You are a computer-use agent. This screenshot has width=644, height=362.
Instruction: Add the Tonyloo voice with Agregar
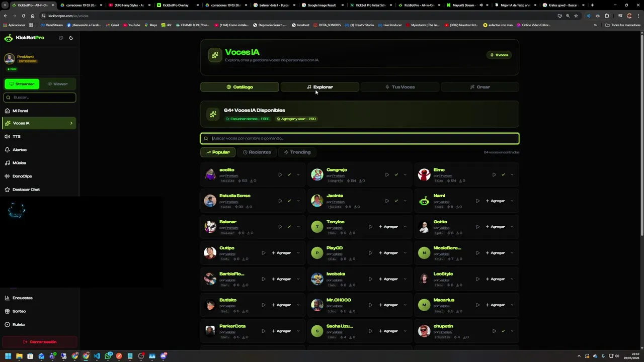coord(388,227)
